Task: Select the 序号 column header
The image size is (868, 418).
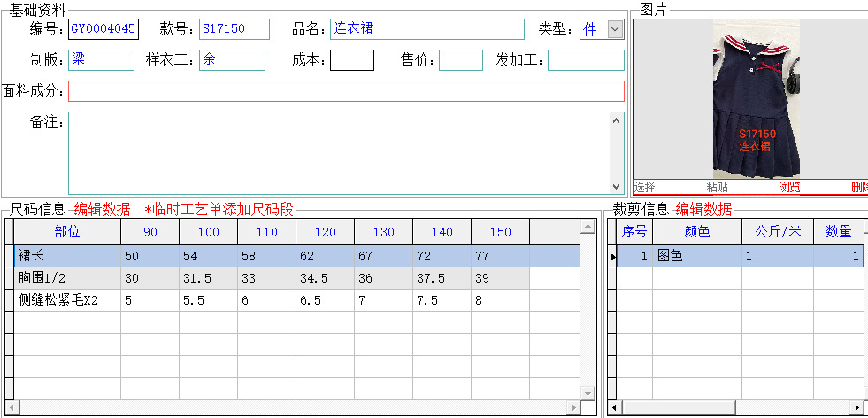Action: tap(634, 232)
